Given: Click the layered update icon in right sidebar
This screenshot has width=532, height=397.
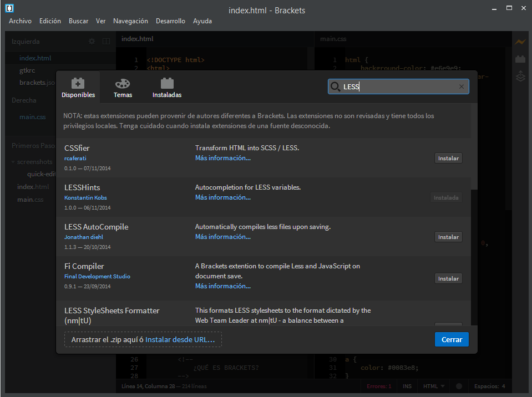Looking at the screenshot, I should 520,76.
